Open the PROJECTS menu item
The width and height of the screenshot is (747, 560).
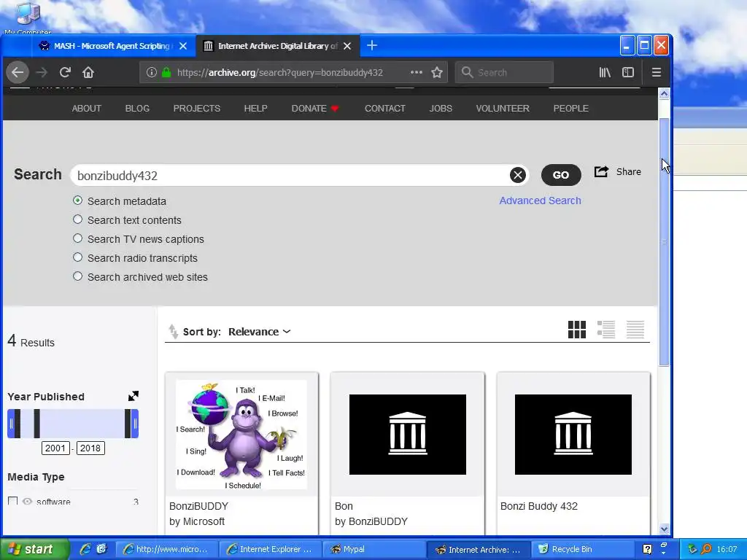click(x=197, y=109)
